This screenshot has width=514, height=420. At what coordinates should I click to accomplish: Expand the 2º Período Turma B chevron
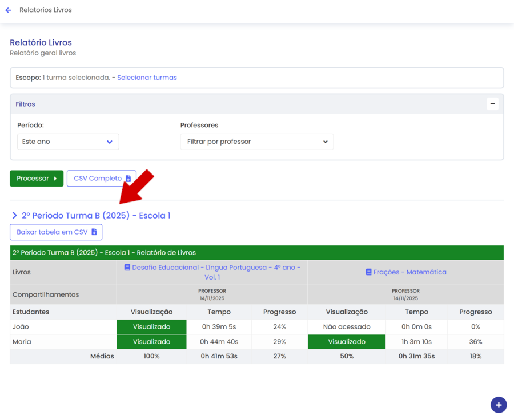(14, 216)
